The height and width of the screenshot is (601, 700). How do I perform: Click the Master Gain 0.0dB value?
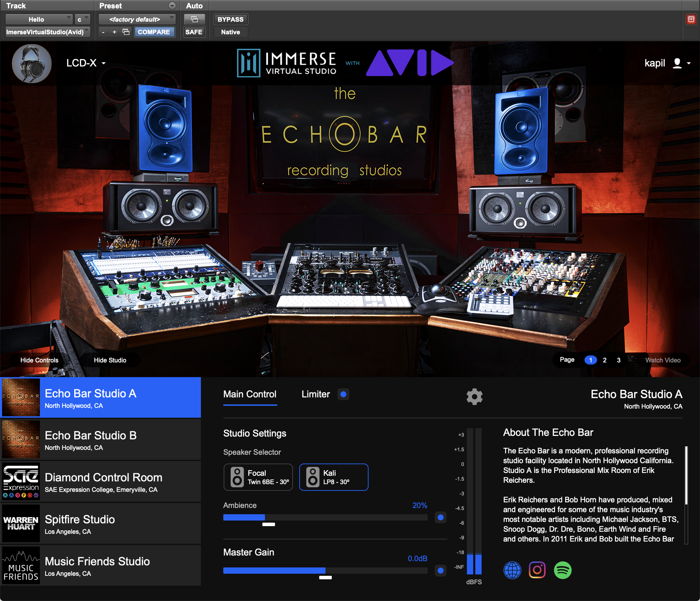[x=417, y=559]
